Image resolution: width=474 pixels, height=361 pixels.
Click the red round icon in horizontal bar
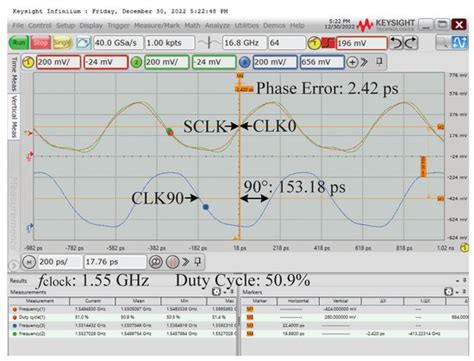coord(172,262)
